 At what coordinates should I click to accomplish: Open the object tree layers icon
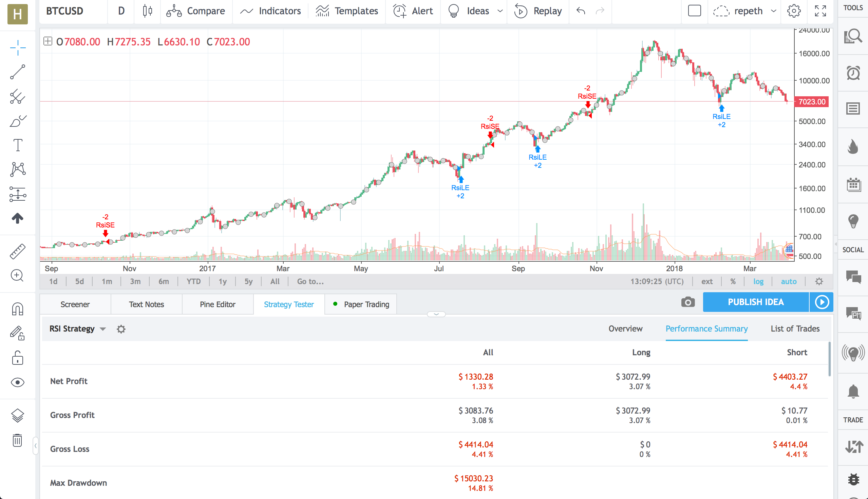click(18, 416)
